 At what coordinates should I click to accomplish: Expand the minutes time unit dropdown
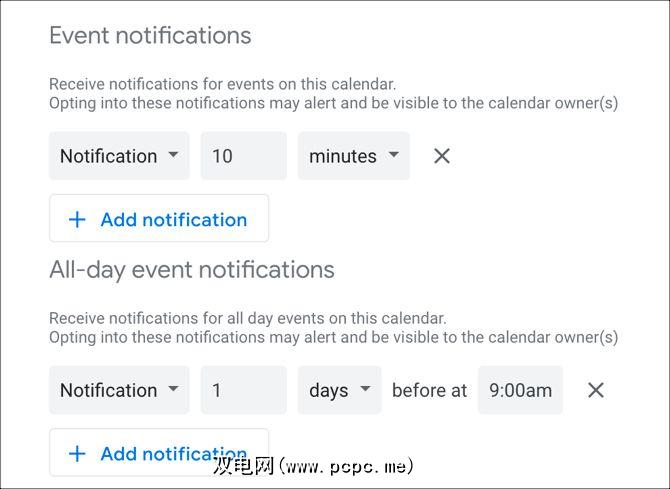coord(353,156)
